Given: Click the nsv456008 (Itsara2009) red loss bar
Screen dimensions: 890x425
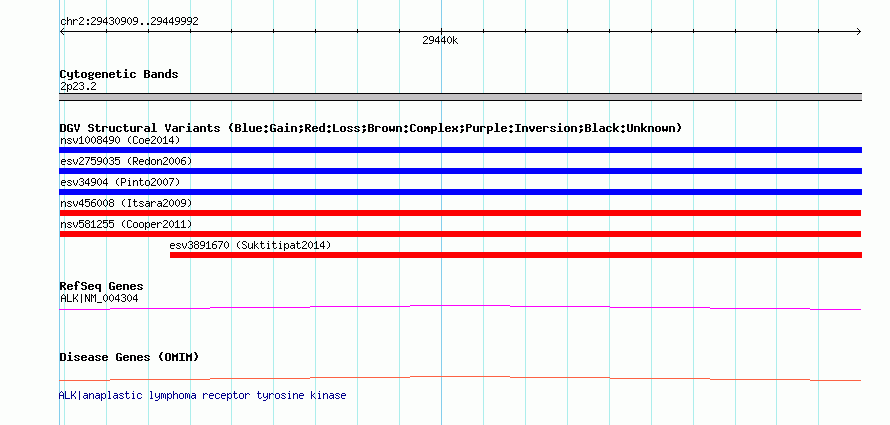Looking at the screenshot, I should click(460, 213).
